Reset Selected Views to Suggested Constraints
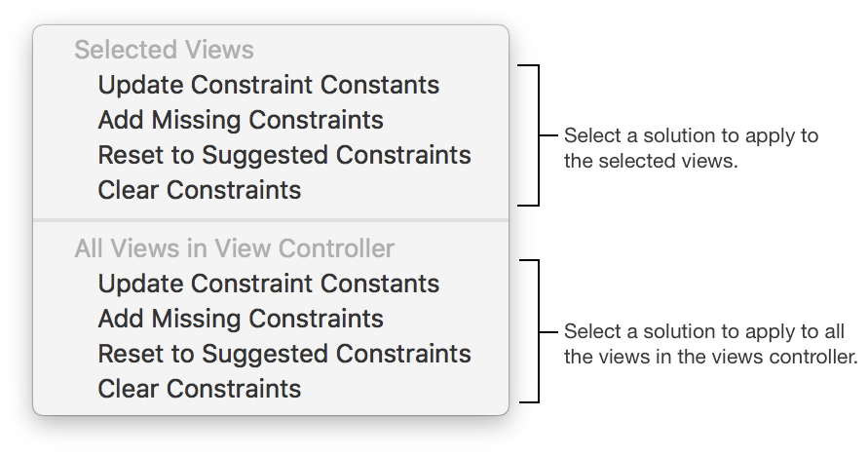 point(283,155)
